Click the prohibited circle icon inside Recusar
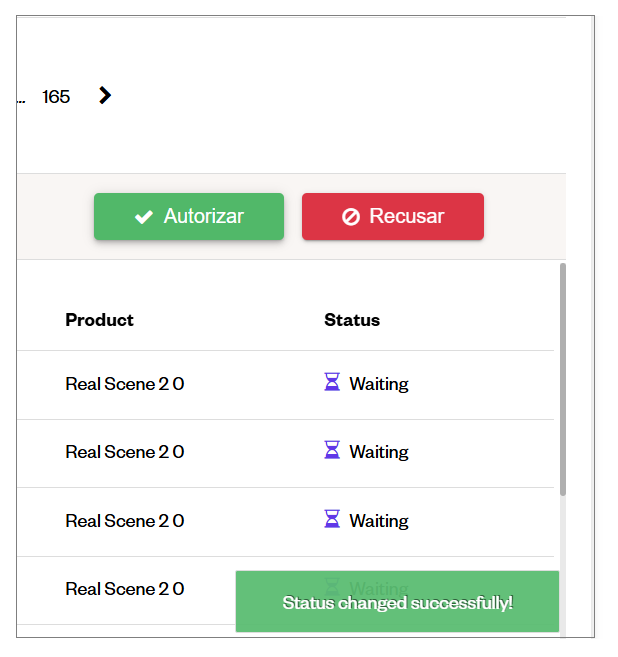This screenshot has width=618, height=657. [351, 217]
